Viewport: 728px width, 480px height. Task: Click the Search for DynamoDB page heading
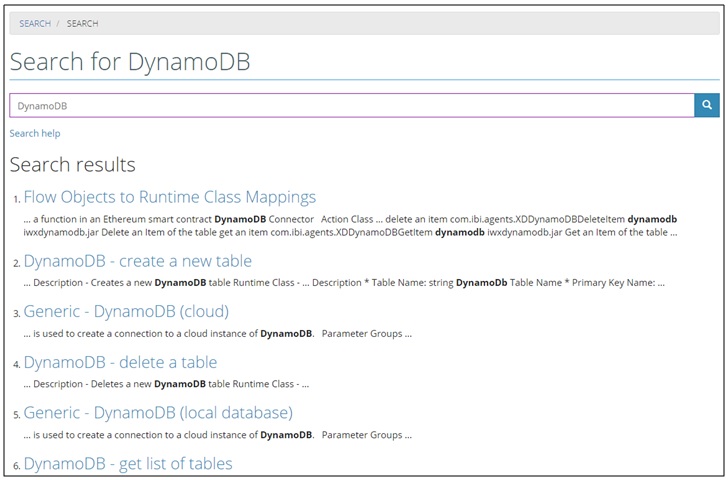(x=130, y=61)
